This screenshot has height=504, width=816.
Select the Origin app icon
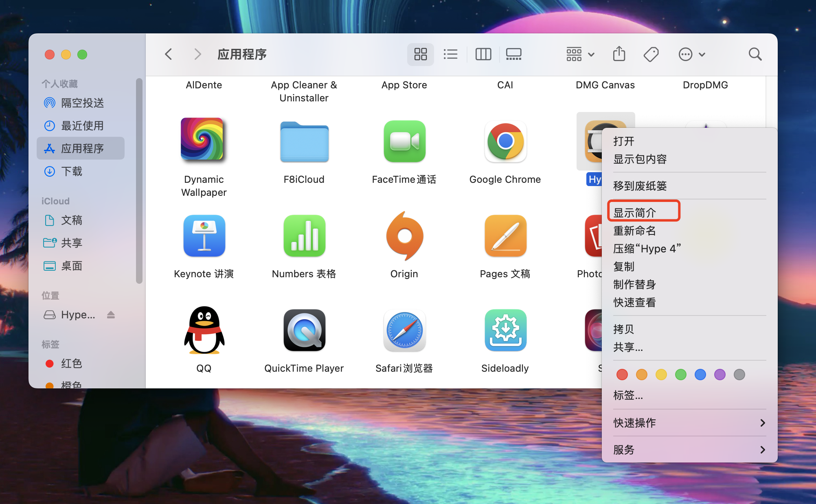404,236
